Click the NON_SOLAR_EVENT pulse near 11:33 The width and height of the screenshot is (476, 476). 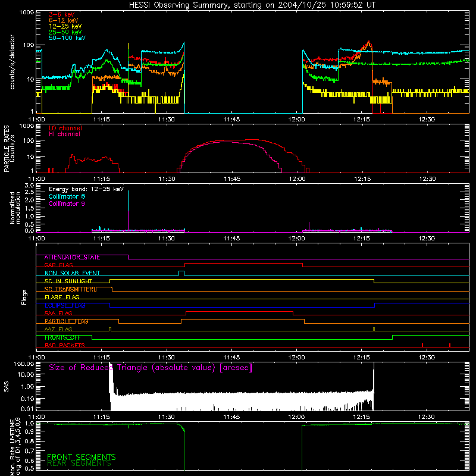[181, 273]
